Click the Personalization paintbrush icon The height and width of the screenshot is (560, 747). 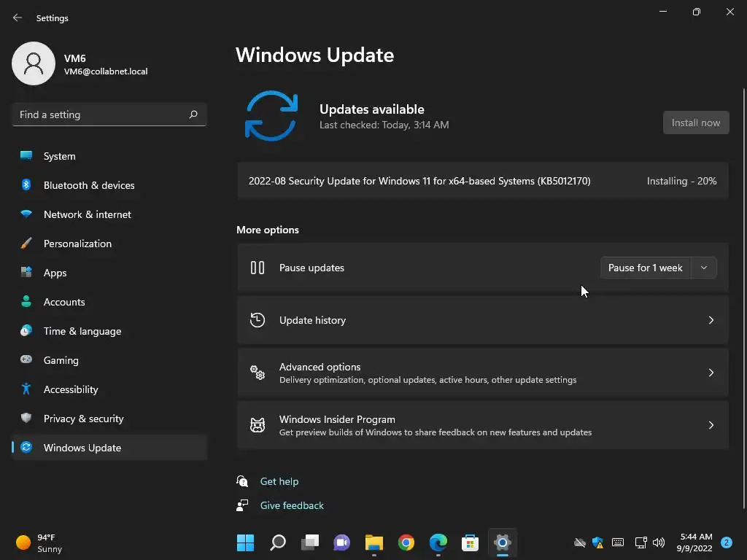(26, 244)
